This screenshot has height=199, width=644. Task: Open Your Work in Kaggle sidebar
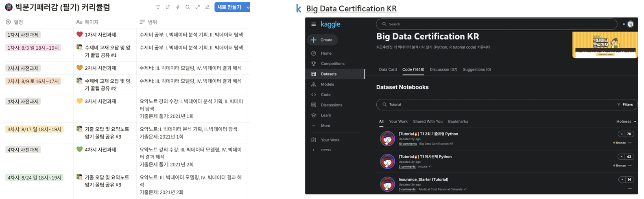click(x=330, y=140)
